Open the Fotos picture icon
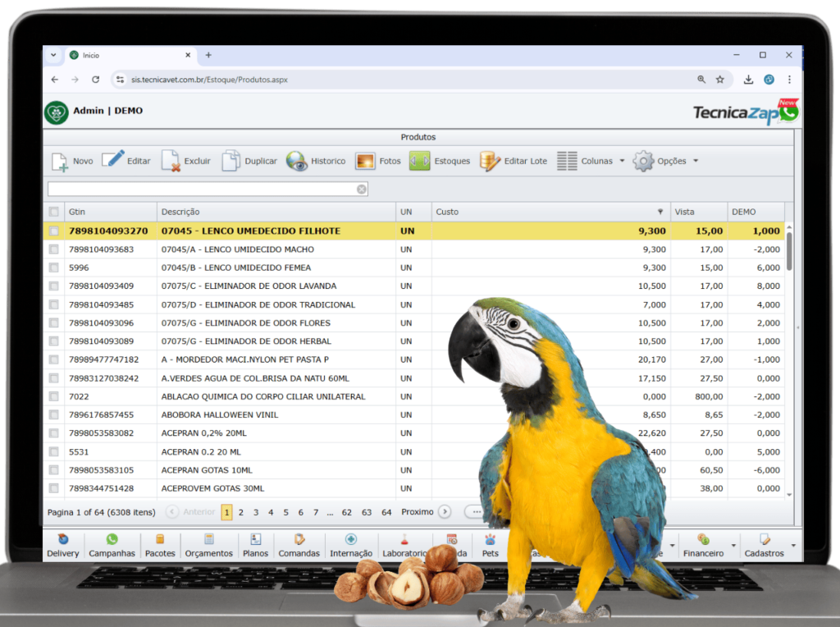The height and width of the screenshot is (627, 840). coord(365,161)
